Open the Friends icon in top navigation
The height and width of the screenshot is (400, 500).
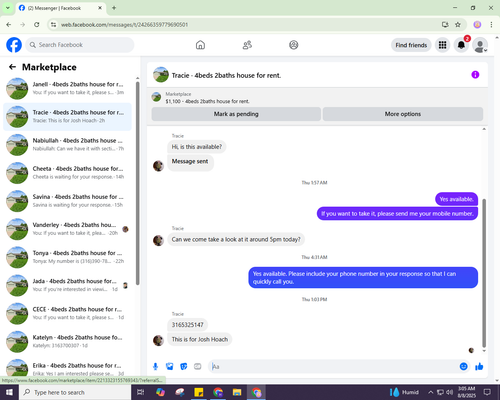[247, 45]
